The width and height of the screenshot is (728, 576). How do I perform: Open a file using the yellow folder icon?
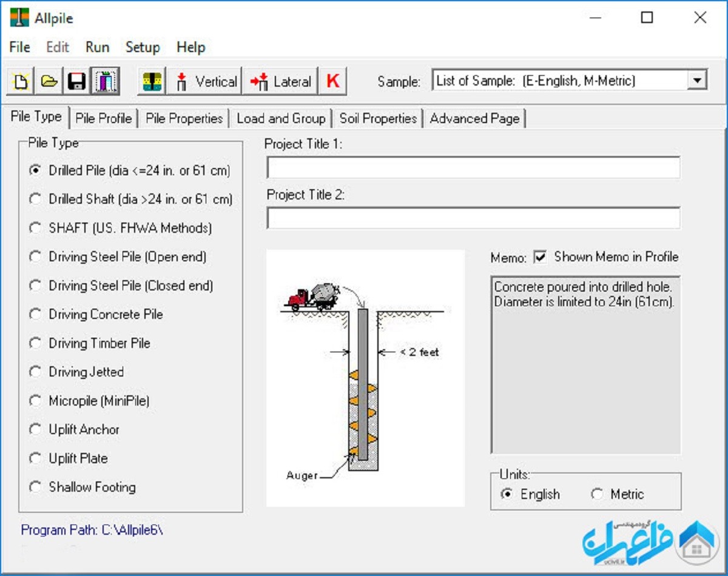point(49,81)
